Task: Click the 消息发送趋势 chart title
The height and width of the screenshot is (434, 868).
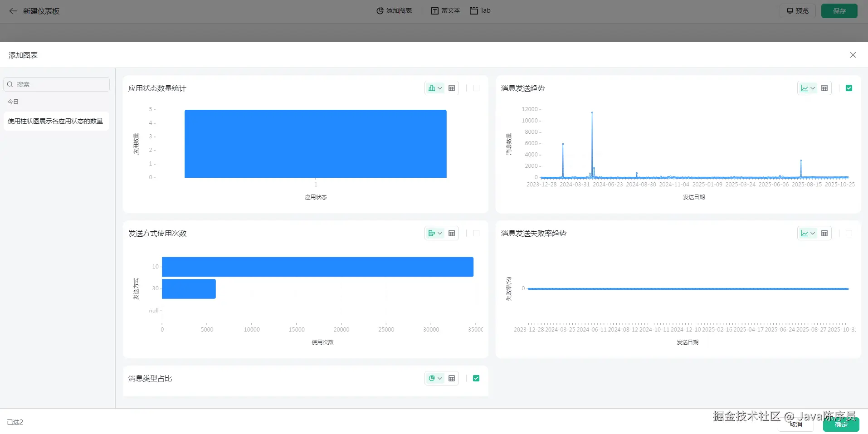Action: coord(523,88)
